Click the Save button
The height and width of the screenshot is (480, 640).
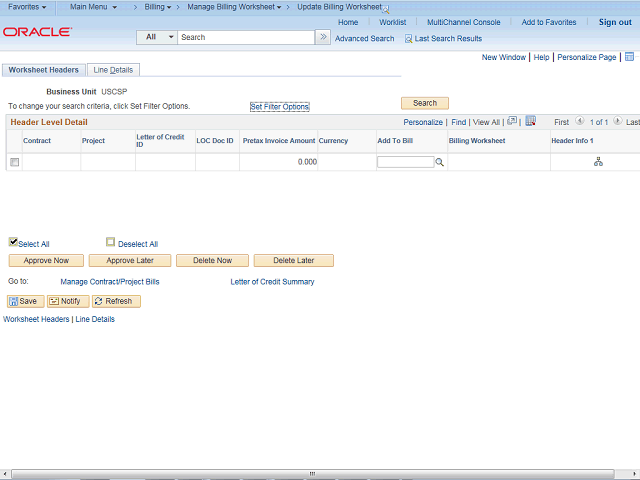click(26, 301)
